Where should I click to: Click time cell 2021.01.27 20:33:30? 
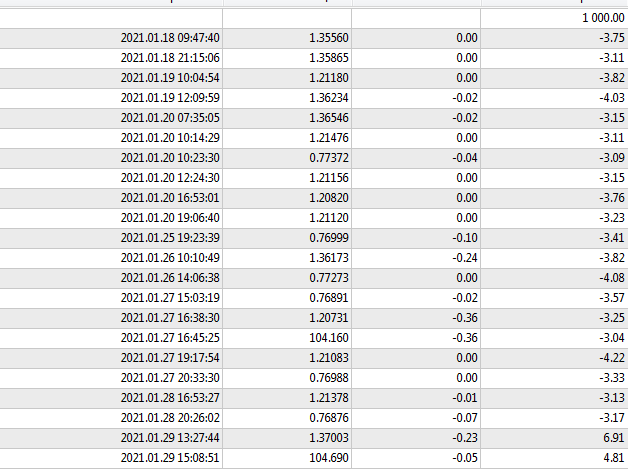pos(170,378)
